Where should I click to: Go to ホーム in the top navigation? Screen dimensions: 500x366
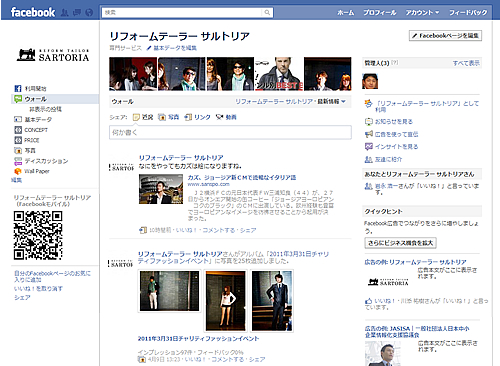point(346,13)
